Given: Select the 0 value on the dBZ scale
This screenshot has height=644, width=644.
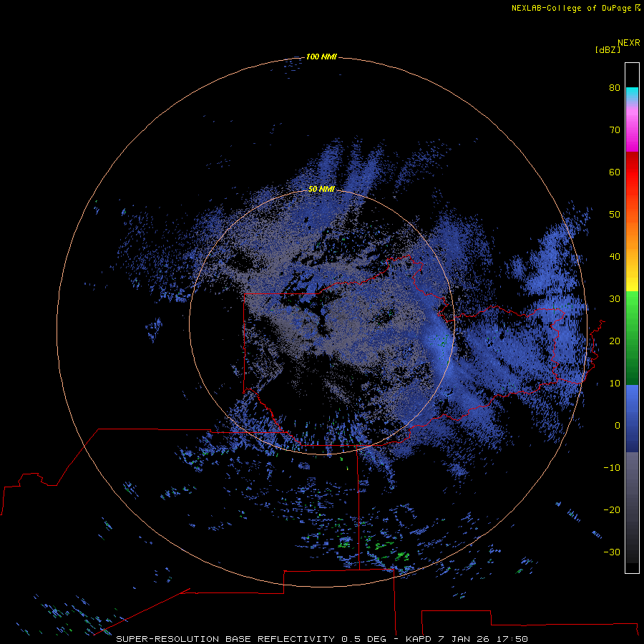Looking at the screenshot, I should coord(618,426).
